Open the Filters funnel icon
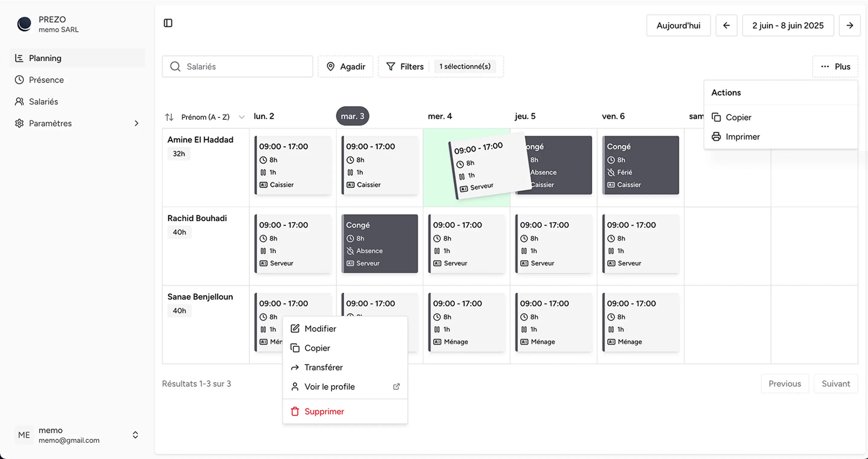 tap(390, 66)
